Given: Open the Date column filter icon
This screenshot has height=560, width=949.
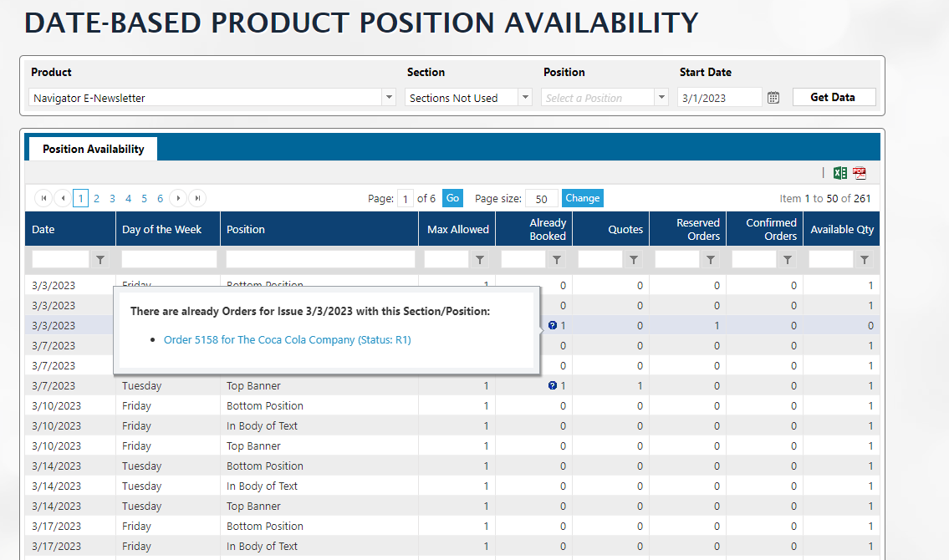Looking at the screenshot, I should (x=100, y=260).
